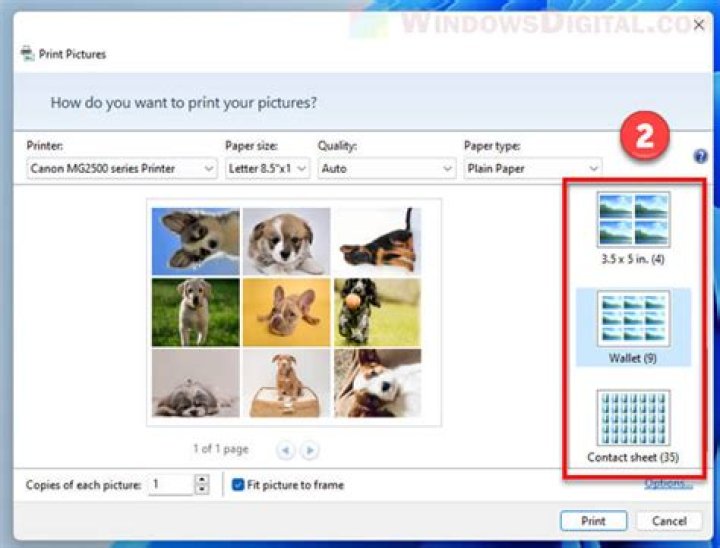Open the blue help icon
This screenshot has width=720, height=548.
coord(701,157)
